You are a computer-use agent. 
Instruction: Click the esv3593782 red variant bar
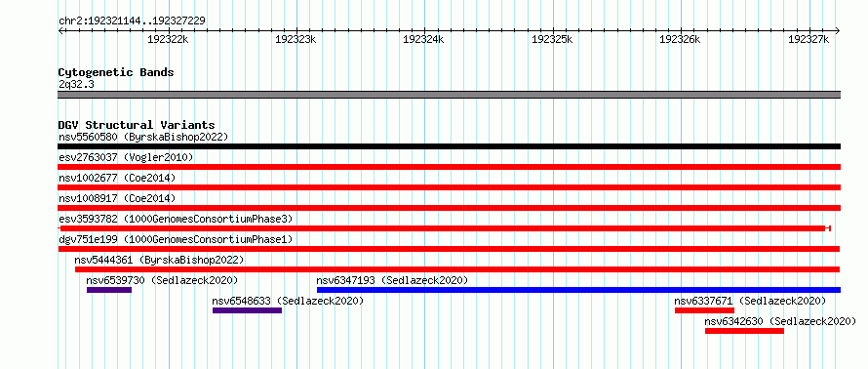point(445,228)
